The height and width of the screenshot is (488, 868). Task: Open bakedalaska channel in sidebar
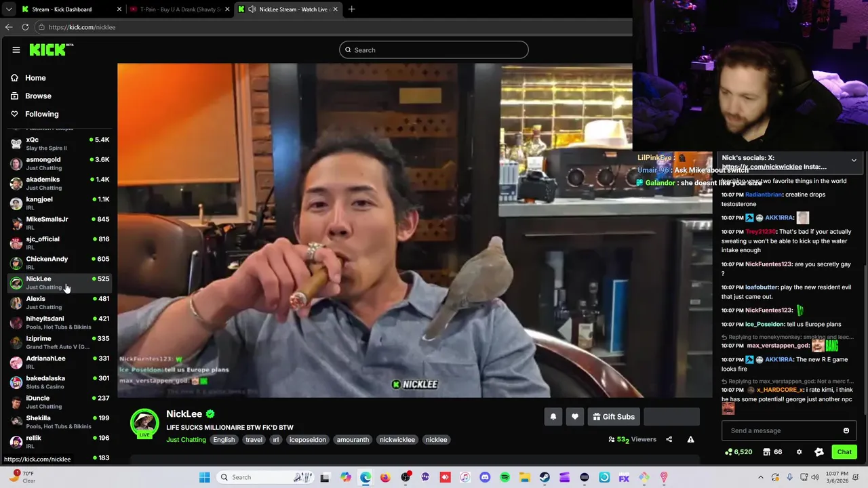coord(60,382)
